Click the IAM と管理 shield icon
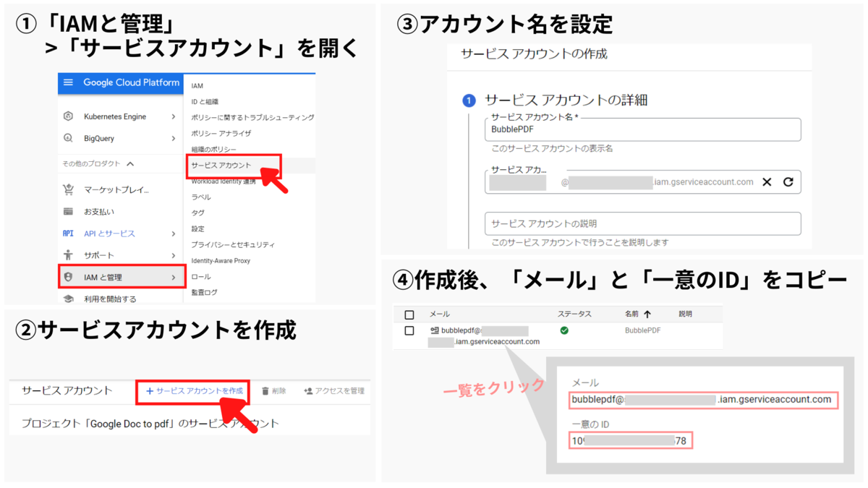Image resolution: width=868 pixels, height=488 pixels. point(69,277)
